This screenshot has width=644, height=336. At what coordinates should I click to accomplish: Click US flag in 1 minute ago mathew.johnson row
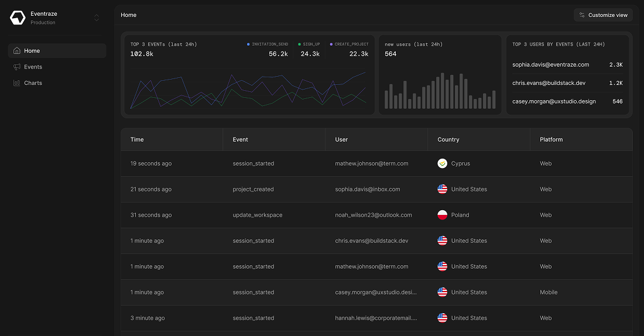click(443, 266)
